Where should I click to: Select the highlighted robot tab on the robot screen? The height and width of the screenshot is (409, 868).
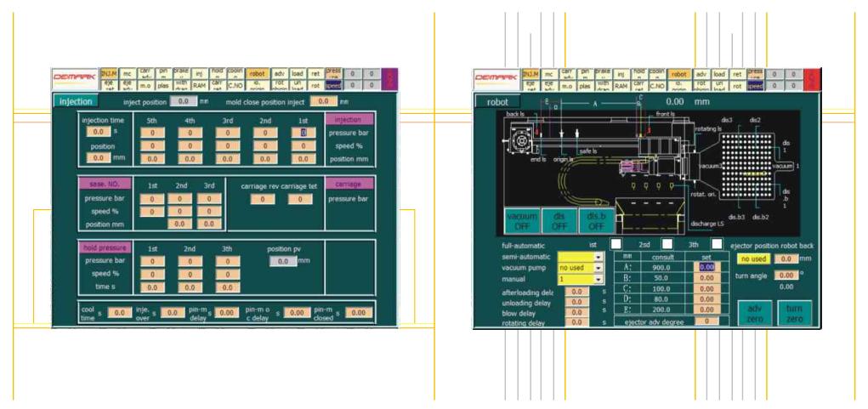pos(679,74)
